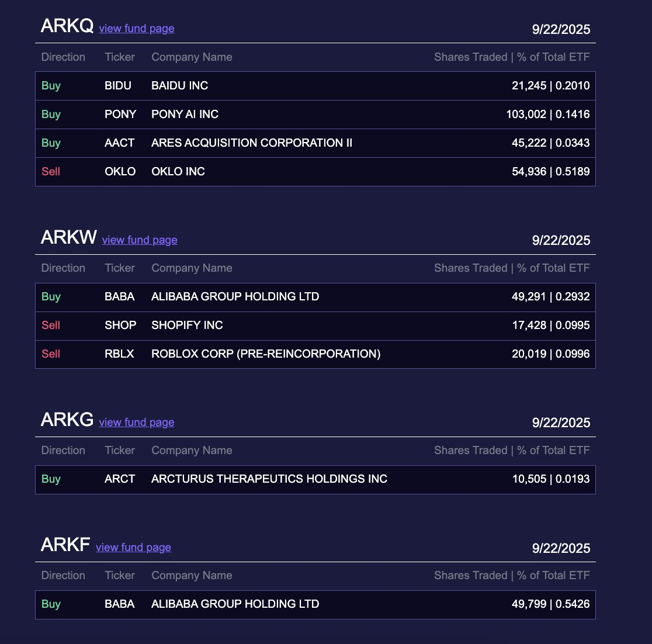Viewport: 652px width, 644px height.
Task: Click the ARES ACQUISITION CORPORATION II entry
Action: click(251, 143)
